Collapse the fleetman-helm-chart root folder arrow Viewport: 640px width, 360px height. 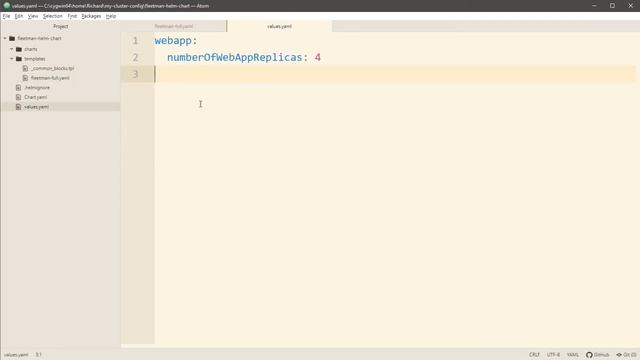[x=5, y=38]
